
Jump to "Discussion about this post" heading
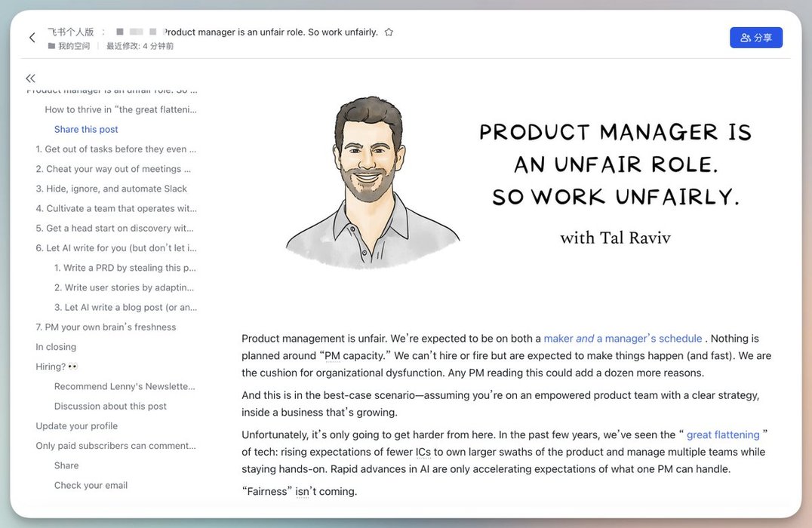coord(110,407)
